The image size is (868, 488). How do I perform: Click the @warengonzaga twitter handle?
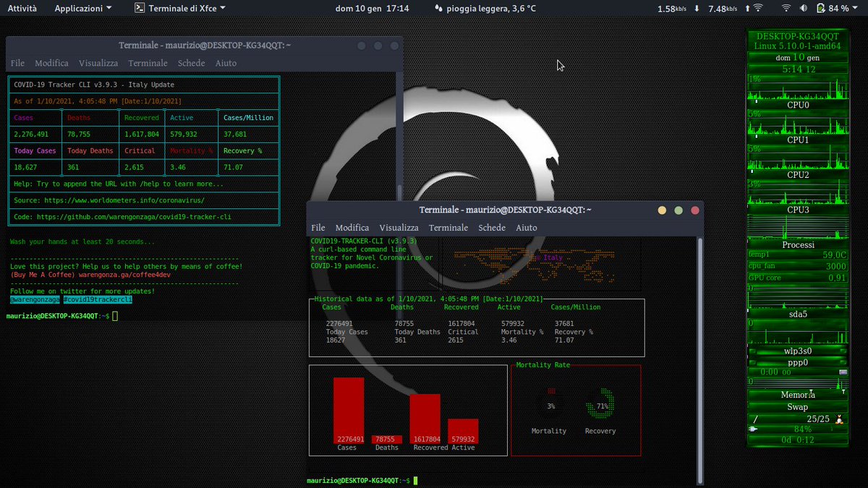35,299
